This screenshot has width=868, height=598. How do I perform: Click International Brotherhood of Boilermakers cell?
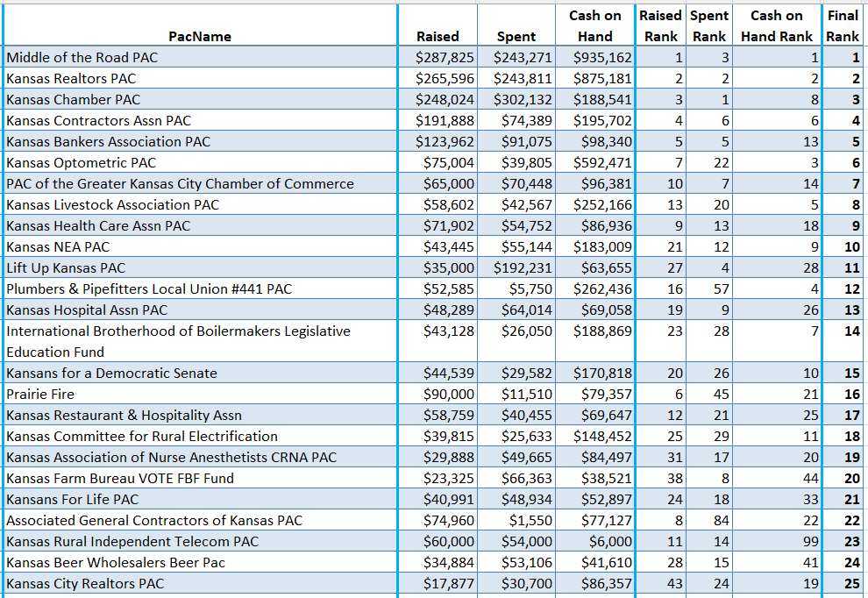[x=200, y=341]
